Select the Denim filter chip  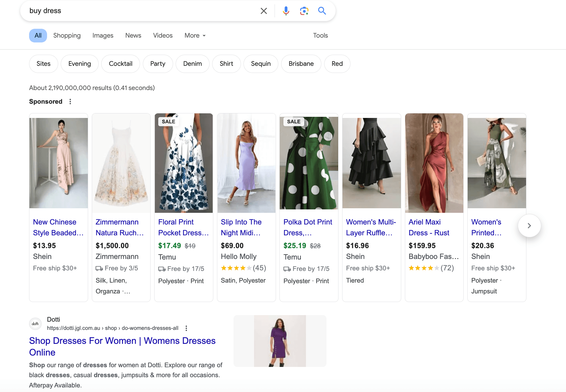(x=192, y=64)
